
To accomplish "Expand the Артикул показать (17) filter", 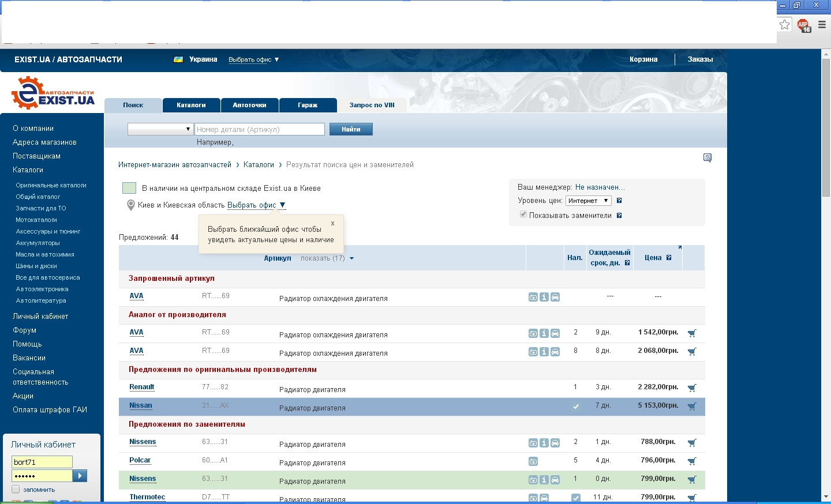I will (x=327, y=258).
